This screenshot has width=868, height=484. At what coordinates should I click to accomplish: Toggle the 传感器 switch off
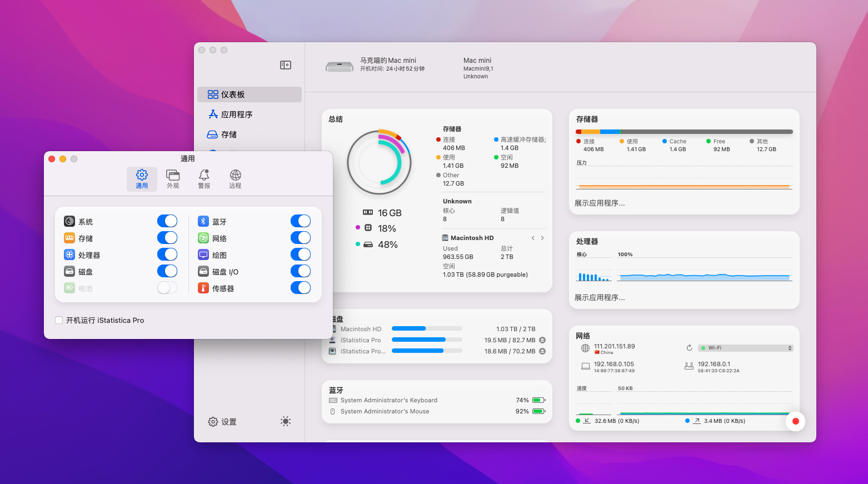pyautogui.click(x=300, y=288)
